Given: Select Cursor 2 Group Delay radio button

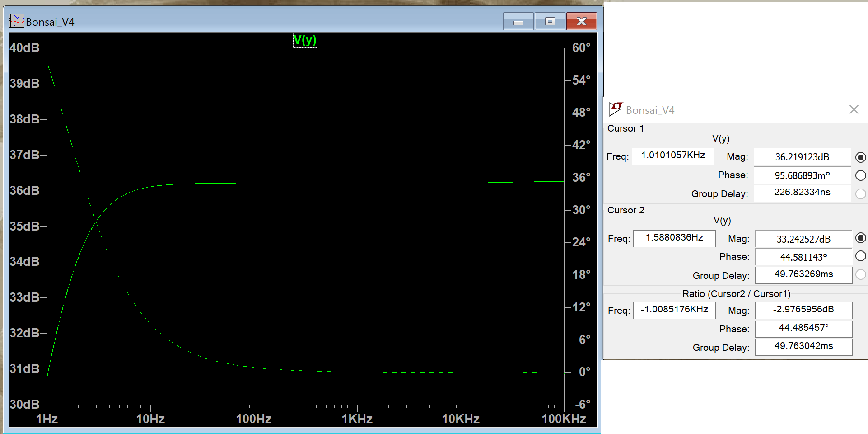Looking at the screenshot, I should [861, 274].
